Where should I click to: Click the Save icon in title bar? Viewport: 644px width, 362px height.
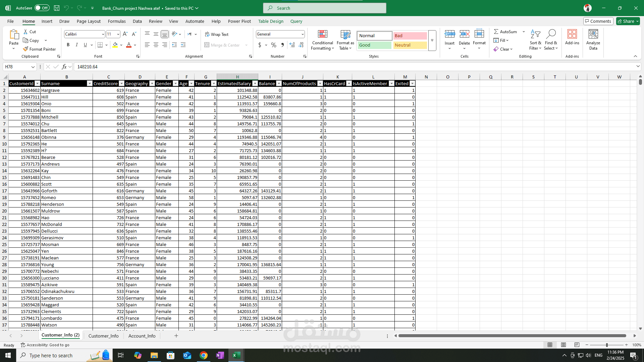tap(57, 8)
